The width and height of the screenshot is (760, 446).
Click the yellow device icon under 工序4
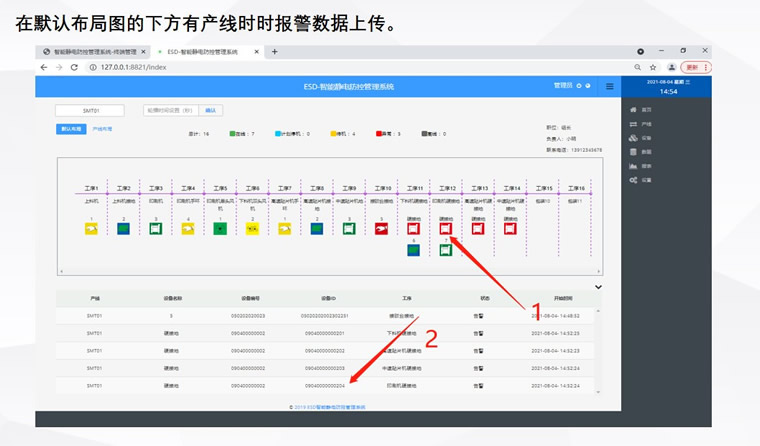coord(188,228)
